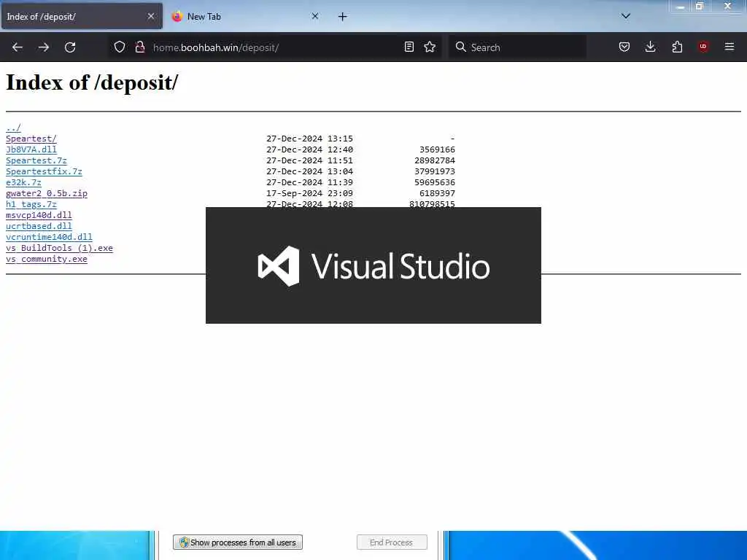Screen dimensions: 747x560
Task: Download gwater2_0.5b.zip file
Action: (47, 193)
